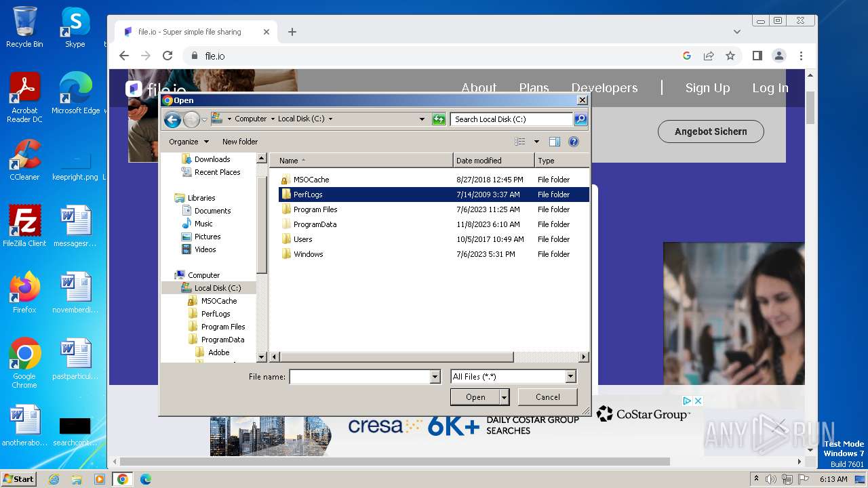
Task: Select Downloads in navigation pane
Action: pos(212,159)
